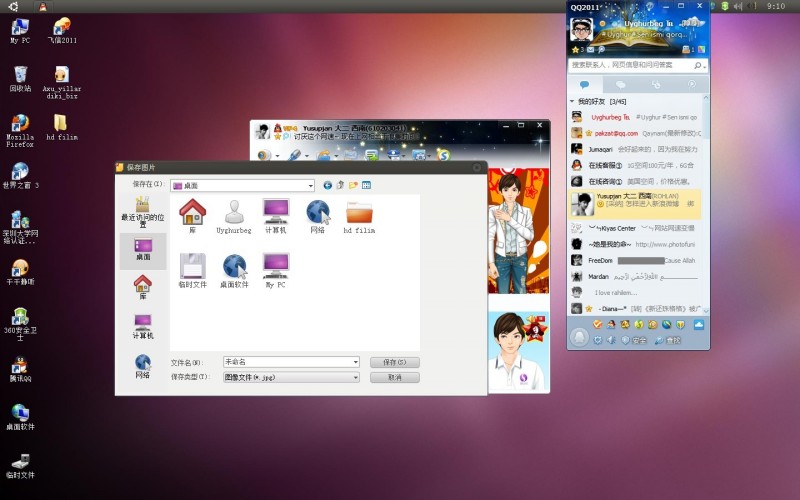Open contact Mardan in QQ list
Viewport: 800px width, 500px height.
coord(635,277)
